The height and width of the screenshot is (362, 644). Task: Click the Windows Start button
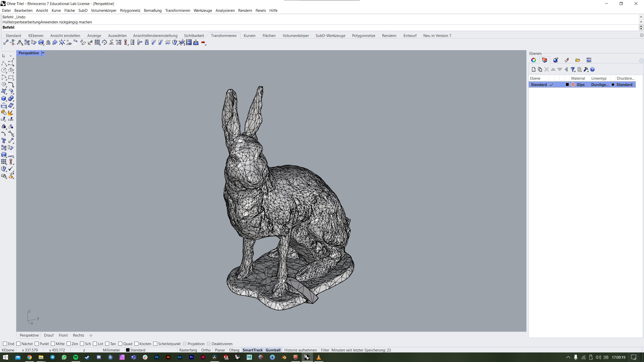[x=6, y=357]
